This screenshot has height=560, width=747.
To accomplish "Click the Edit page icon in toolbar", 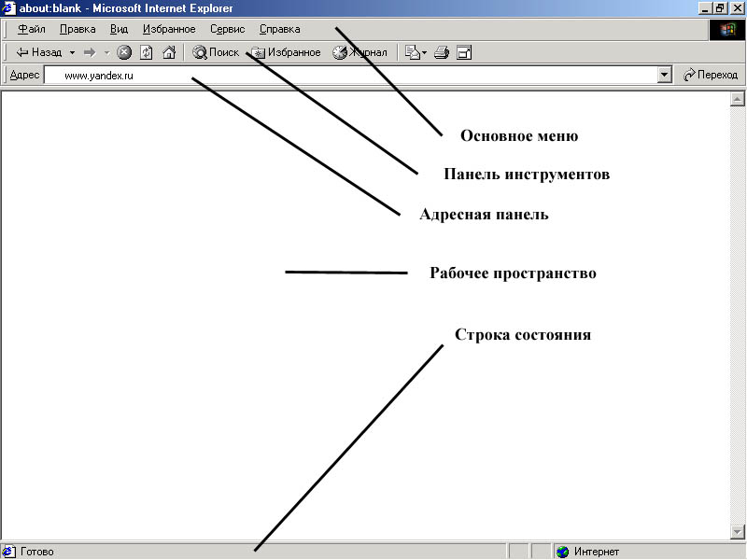I will pyautogui.click(x=464, y=52).
